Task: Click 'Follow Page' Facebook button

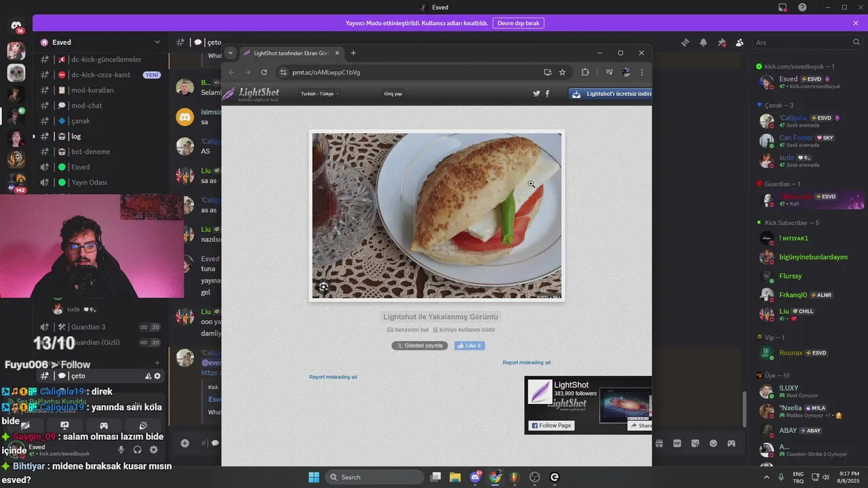Action: (551, 426)
